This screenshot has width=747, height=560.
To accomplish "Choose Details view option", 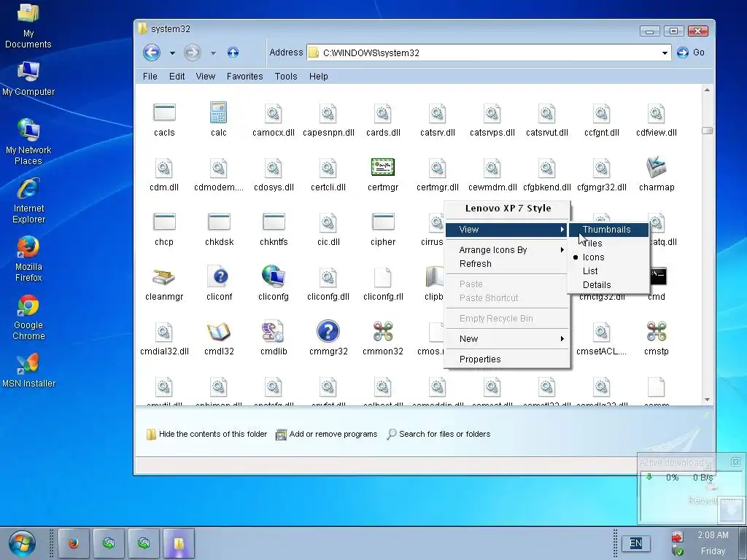I will tap(608, 285).
